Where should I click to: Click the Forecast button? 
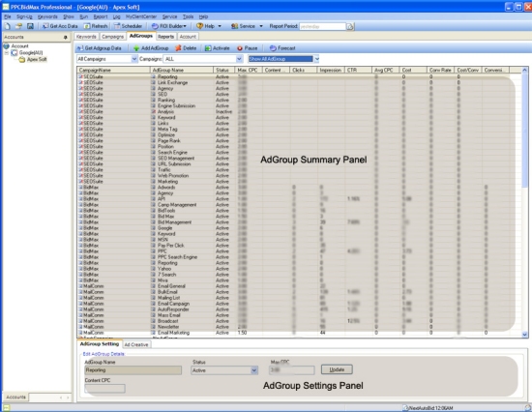[x=282, y=48]
